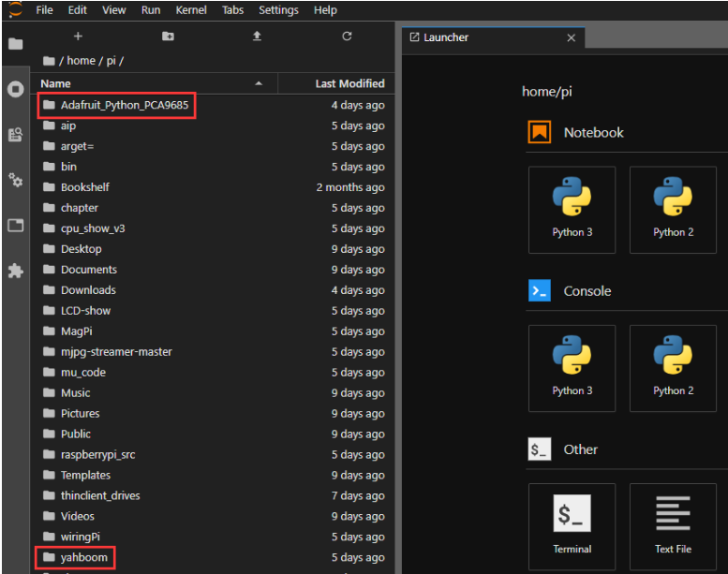728x574 pixels.
Task: Select the LCD-show folder
Action: [213, 311]
